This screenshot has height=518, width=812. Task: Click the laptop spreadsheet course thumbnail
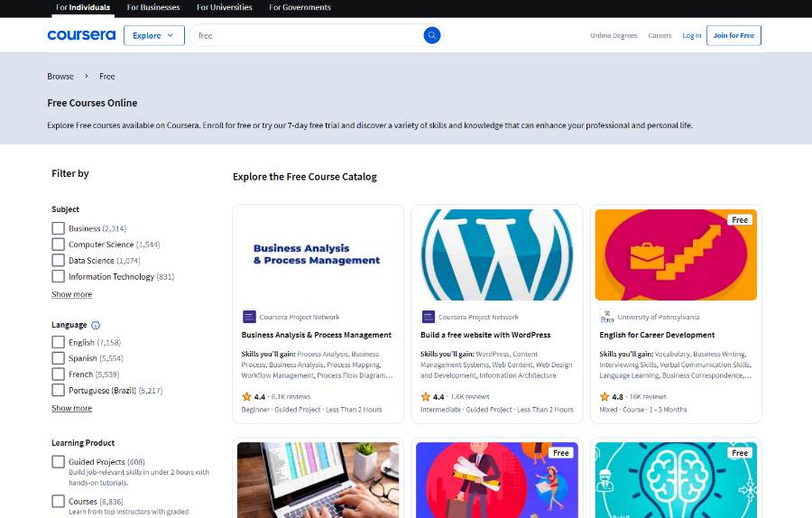tap(318, 480)
